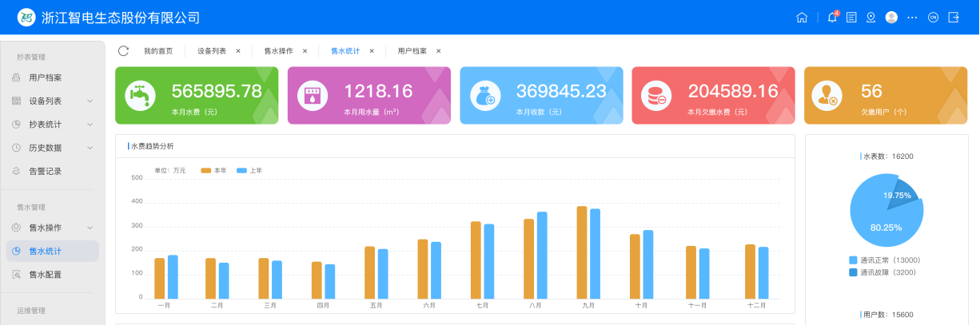
Task: Click the refresh icon beside tabs
Action: (x=123, y=51)
